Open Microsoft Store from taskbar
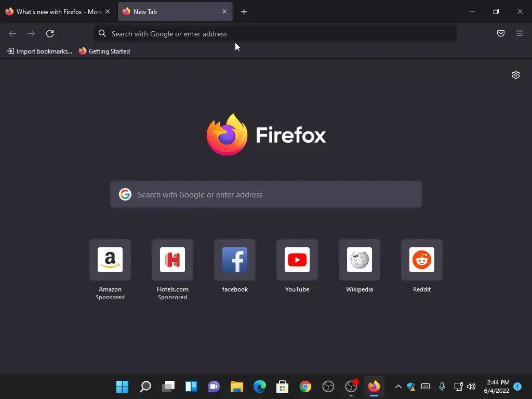532x399 pixels. pos(282,387)
